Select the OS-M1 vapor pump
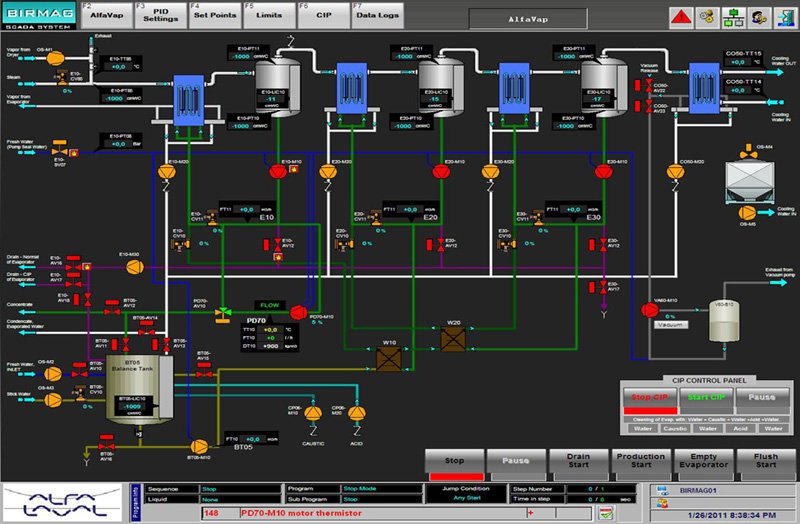Viewport: 800px width, 524px height. coord(55,58)
